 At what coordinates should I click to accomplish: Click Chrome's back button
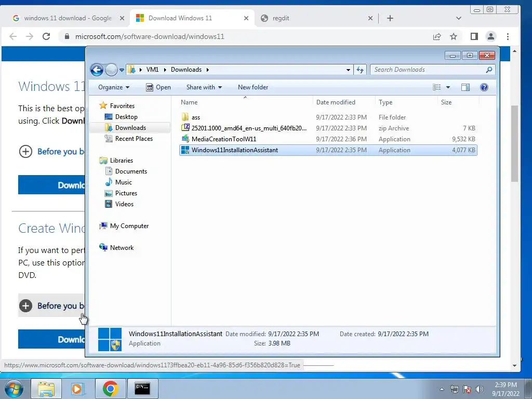13,37
